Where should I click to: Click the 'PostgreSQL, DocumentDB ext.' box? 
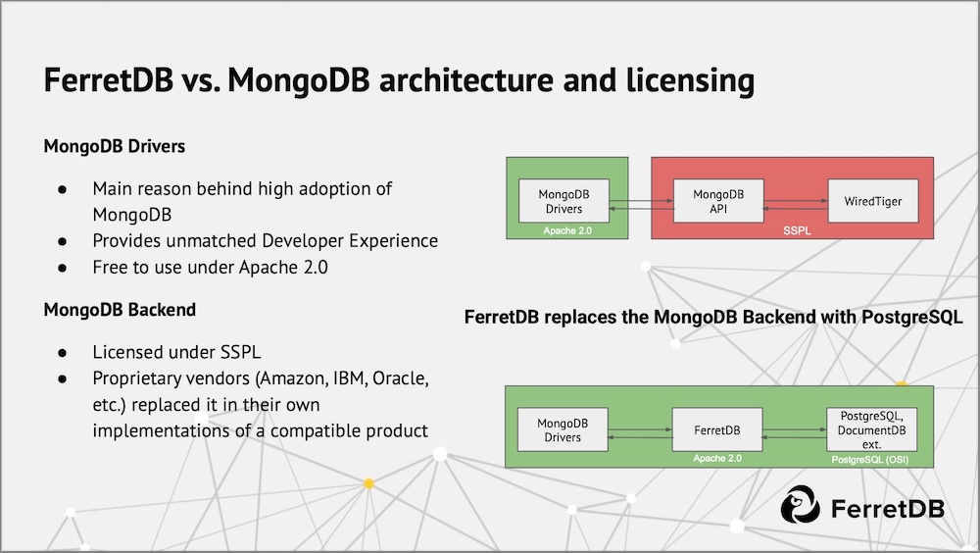[871, 429]
